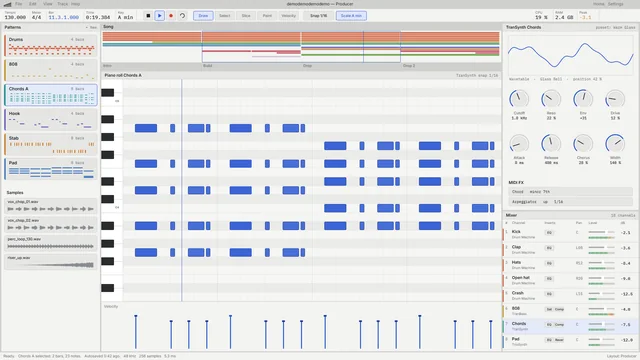640x360 pixels.
Task: Select the Open hat mixer channel
Action: point(570,280)
